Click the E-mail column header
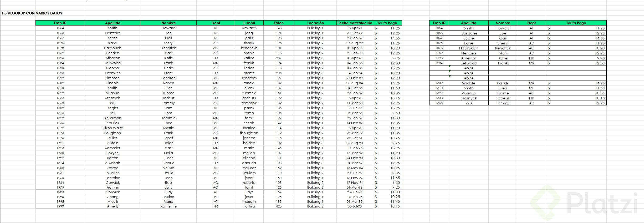Image resolution: width=644 pixels, height=223 pixels. coord(249,23)
